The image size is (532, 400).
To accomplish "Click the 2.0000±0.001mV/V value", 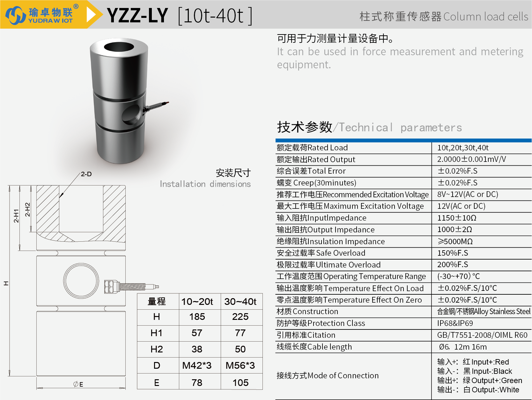I will click(471, 159).
